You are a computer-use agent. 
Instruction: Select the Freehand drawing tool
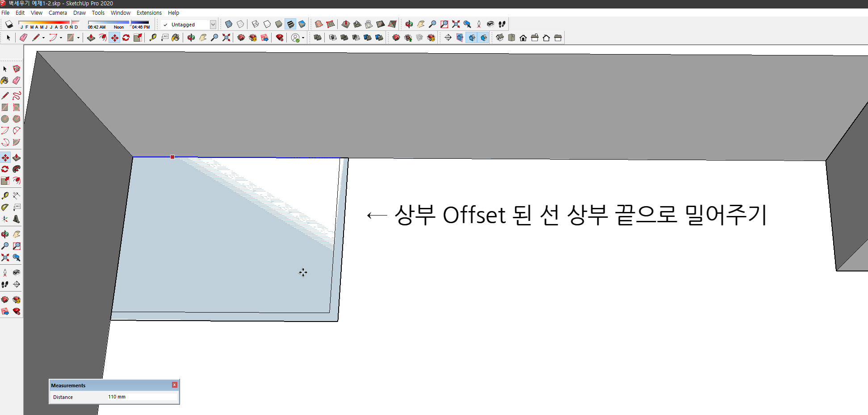17,96
